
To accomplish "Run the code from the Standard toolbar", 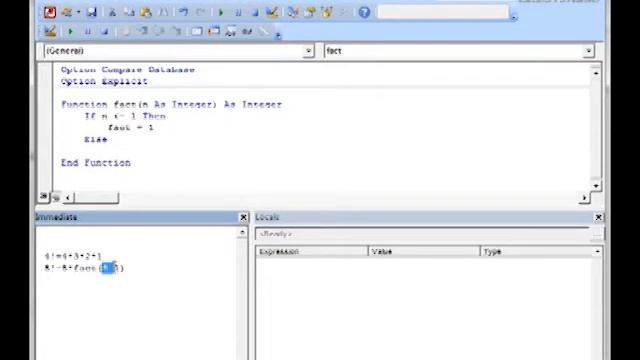I will [221, 12].
